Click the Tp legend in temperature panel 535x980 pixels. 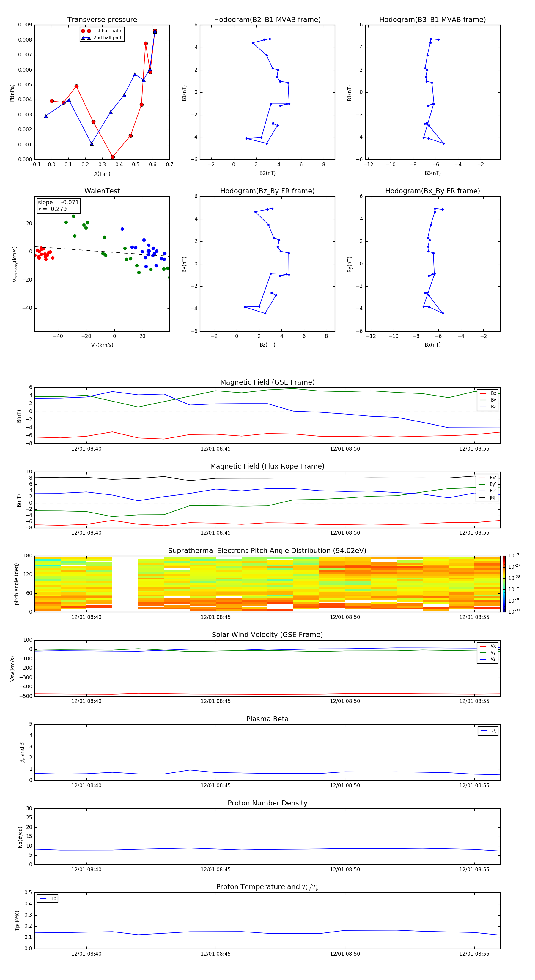point(47,899)
